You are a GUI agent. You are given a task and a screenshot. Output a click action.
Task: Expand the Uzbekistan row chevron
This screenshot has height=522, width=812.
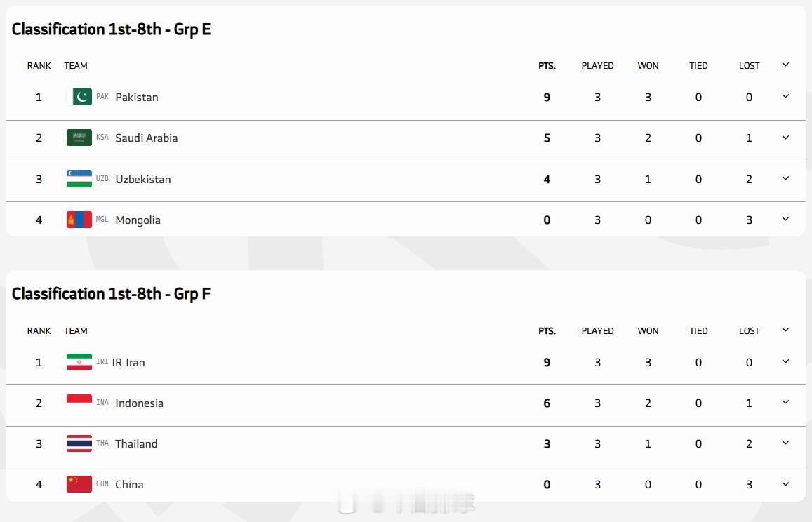click(785, 178)
